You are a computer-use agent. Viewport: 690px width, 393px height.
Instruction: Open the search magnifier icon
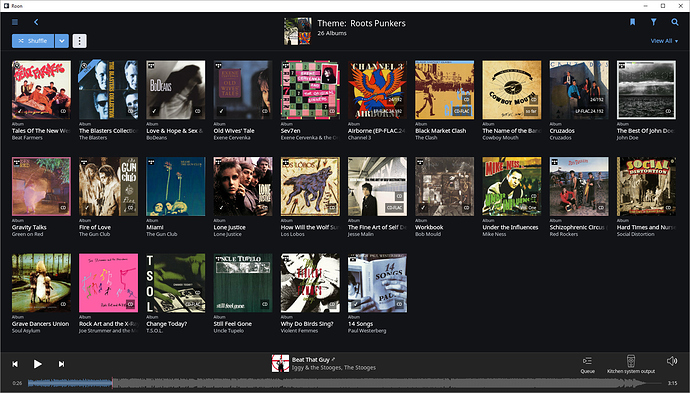click(675, 22)
